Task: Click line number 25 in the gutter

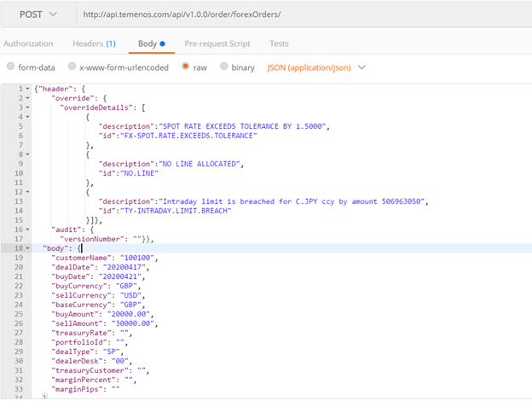Action: (x=19, y=315)
